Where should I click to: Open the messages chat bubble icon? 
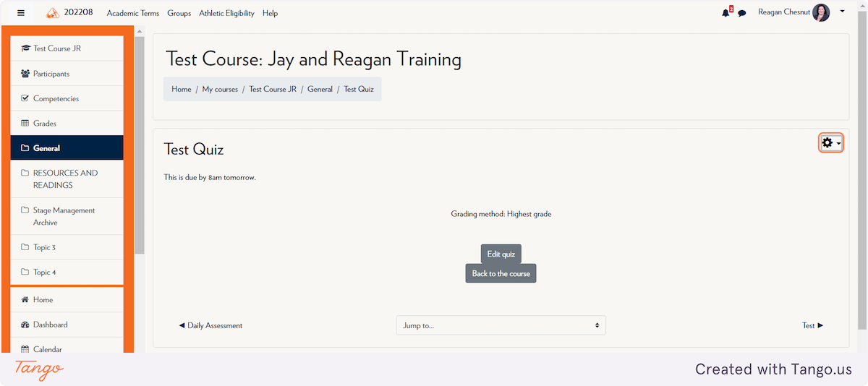(742, 13)
